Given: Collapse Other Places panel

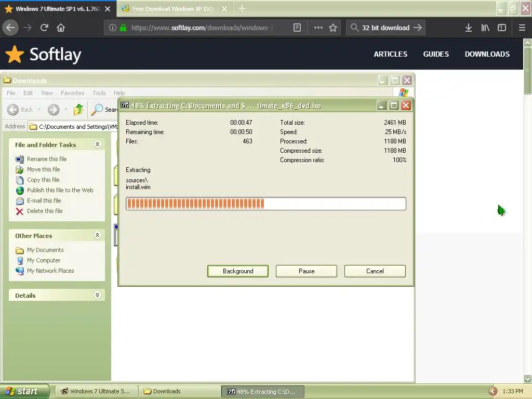Looking at the screenshot, I should pos(97,235).
